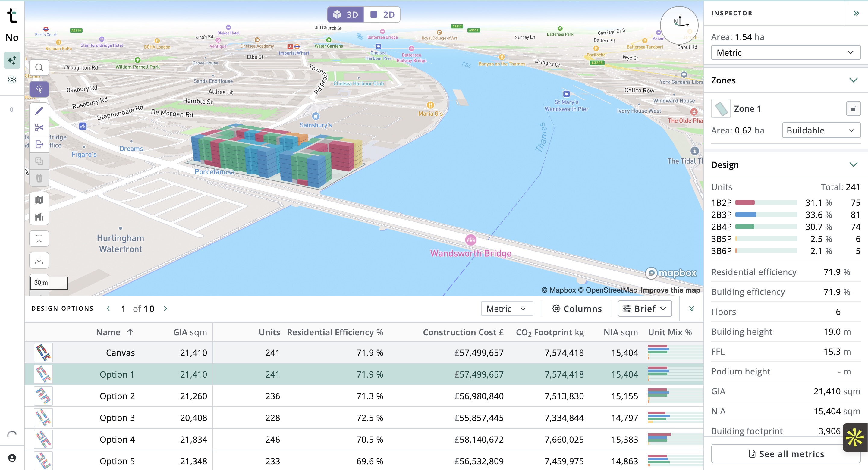Click the Zone 1 color swatch
Screen dimensions: 868x470
[x=721, y=108]
